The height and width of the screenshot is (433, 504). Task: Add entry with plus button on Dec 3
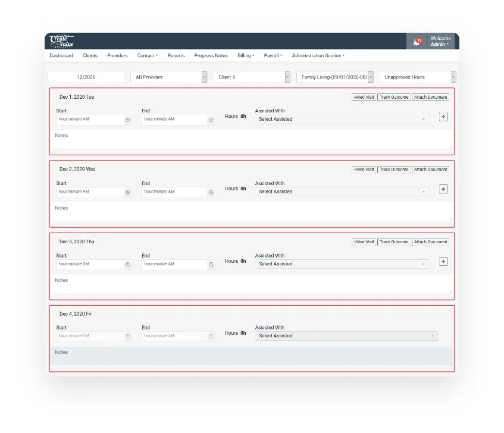tap(443, 262)
